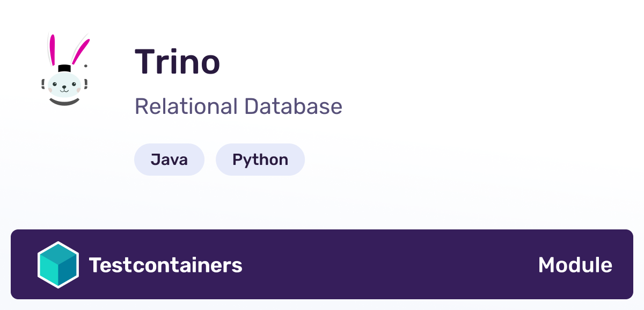Click the Testcontainers brand name text
This screenshot has width=644, height=310.
[166, 265]
